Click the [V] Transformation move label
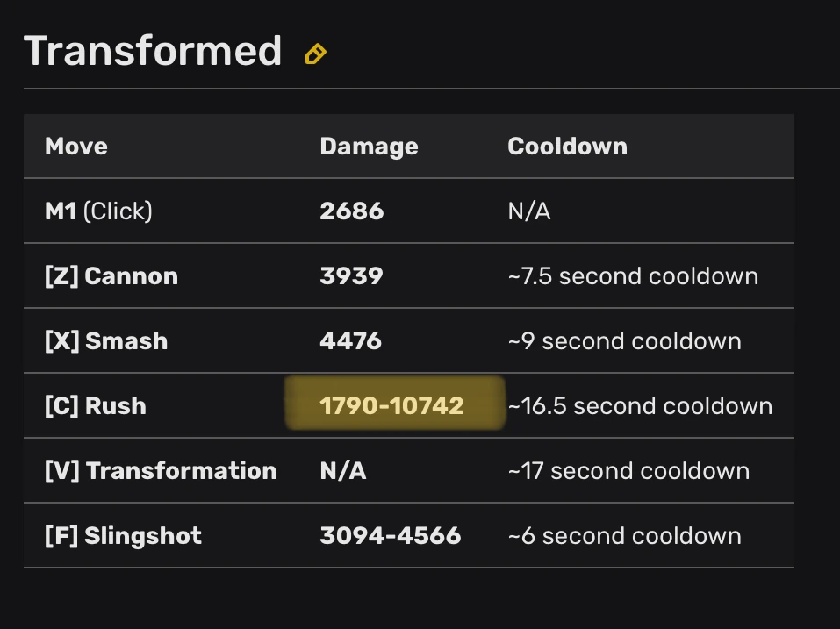 pyautogui.click(x=161, y=470)
